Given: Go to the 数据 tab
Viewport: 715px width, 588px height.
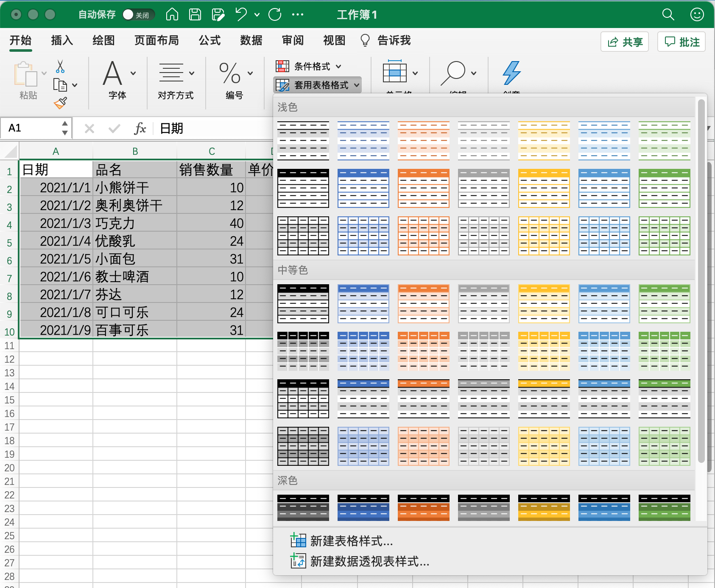Looking at the screenshot, I should (x=251, y=41).
